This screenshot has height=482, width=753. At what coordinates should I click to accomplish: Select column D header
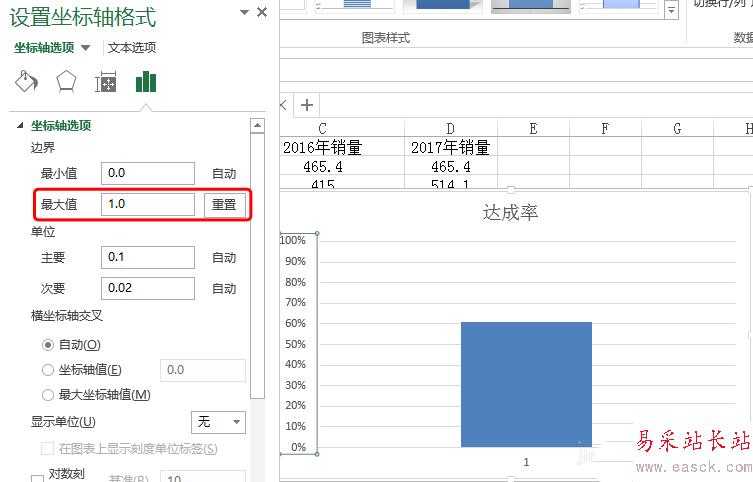click(x=451, y=128)
